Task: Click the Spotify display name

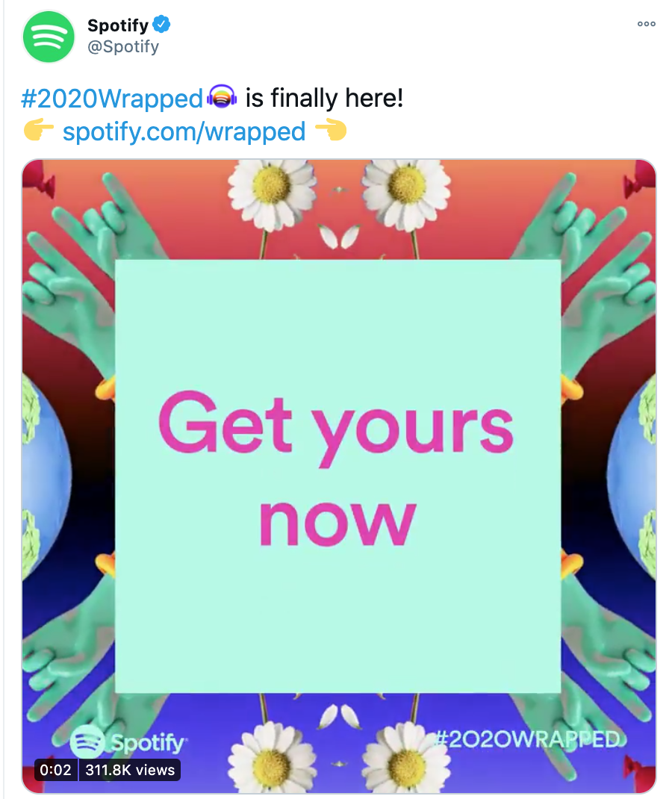Action: pos(118,25)
